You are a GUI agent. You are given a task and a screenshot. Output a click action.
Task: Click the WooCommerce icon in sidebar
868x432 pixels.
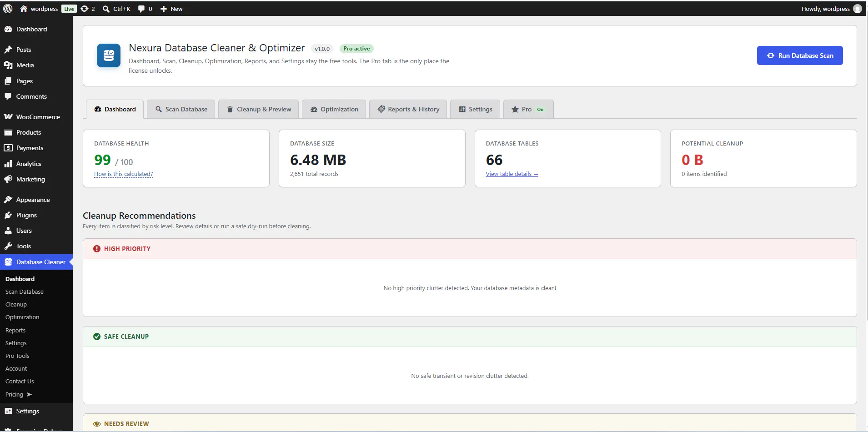[x=8, y=117]
